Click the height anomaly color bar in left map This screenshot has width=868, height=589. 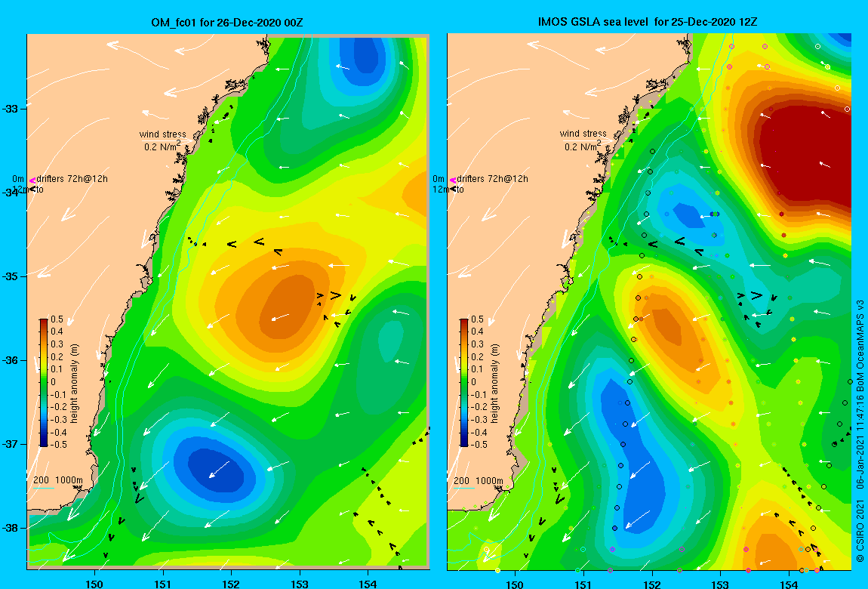pyautogui.click(x=44, y=383)
